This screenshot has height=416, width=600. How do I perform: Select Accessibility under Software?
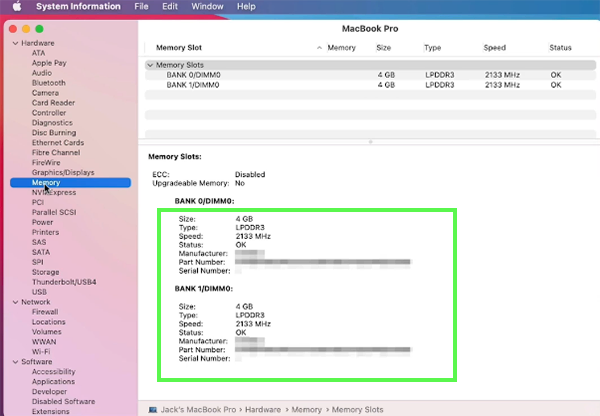[54, 372]
